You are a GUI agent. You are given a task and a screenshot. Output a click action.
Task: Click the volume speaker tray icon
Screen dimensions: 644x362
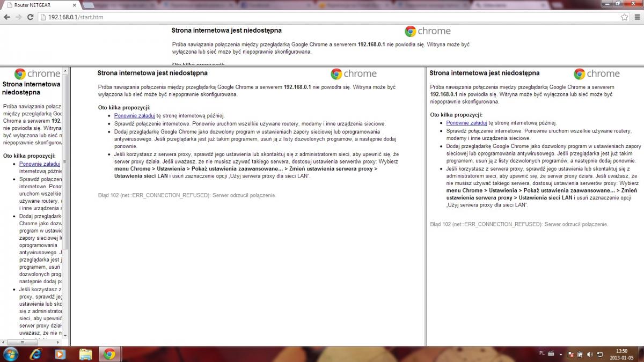[590, 354]
